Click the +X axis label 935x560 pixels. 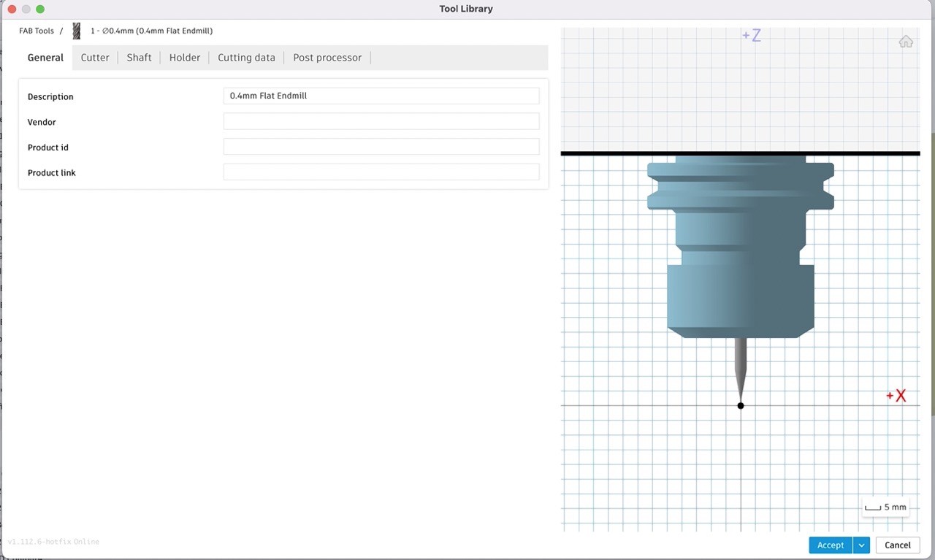point(896,396)
